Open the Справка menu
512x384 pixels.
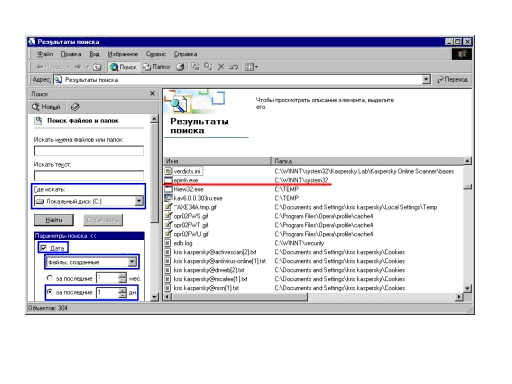tap(185, 54)
